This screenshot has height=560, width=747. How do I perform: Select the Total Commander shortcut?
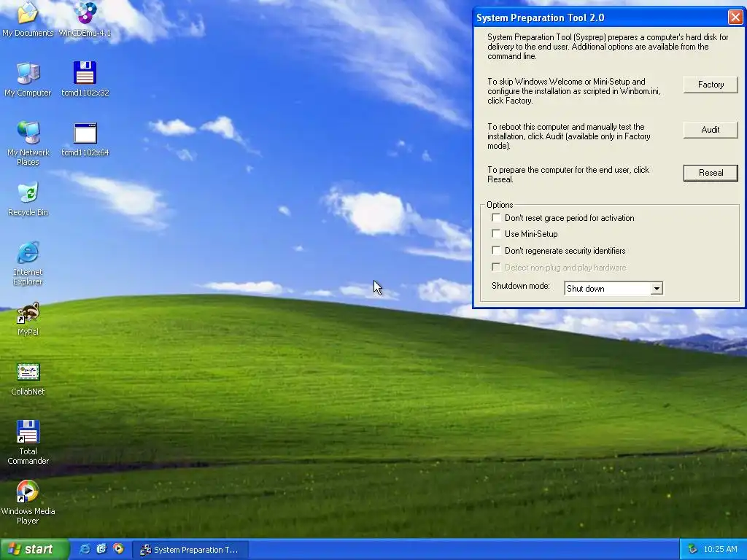pos(28,442)
